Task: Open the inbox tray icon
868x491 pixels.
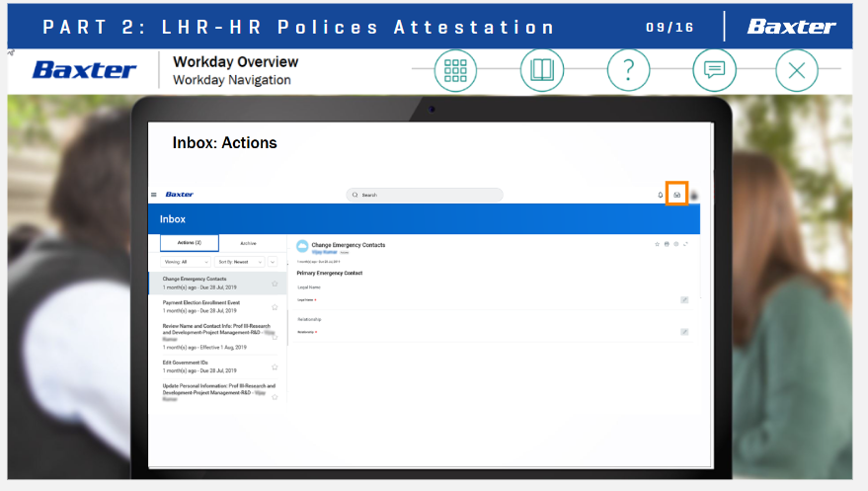Action: (x=676, y=195)
